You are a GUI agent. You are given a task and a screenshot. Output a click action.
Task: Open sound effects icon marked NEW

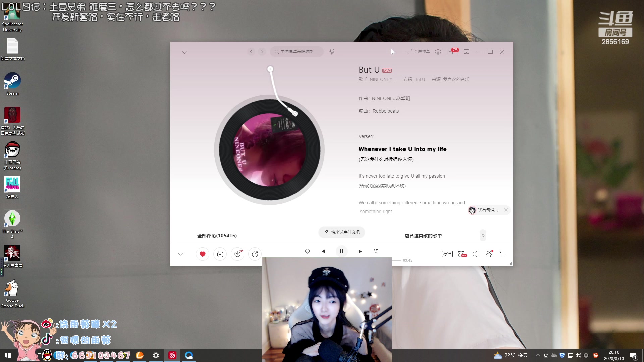tap(462, 254)
